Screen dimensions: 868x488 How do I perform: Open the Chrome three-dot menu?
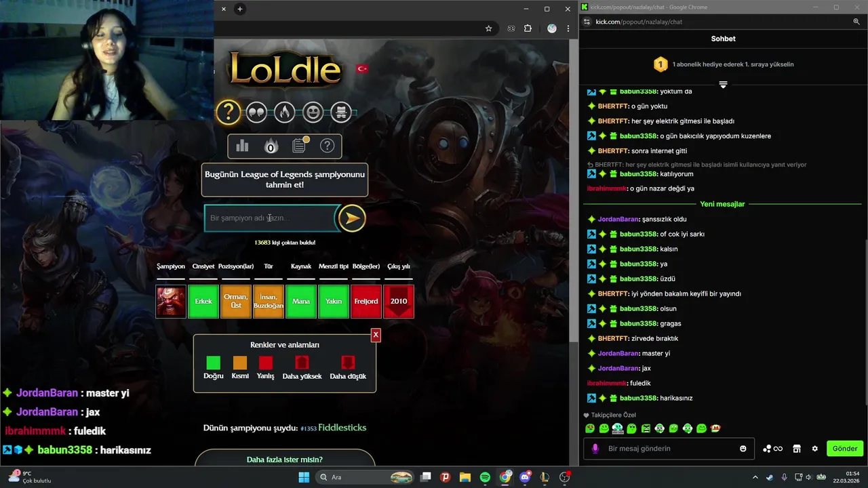(568, 28)
